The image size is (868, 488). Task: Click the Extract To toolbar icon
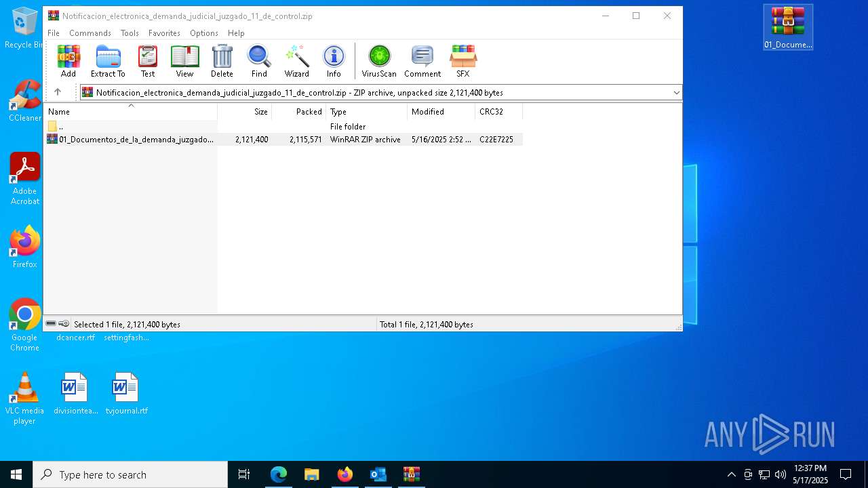[x=108, y=62]
